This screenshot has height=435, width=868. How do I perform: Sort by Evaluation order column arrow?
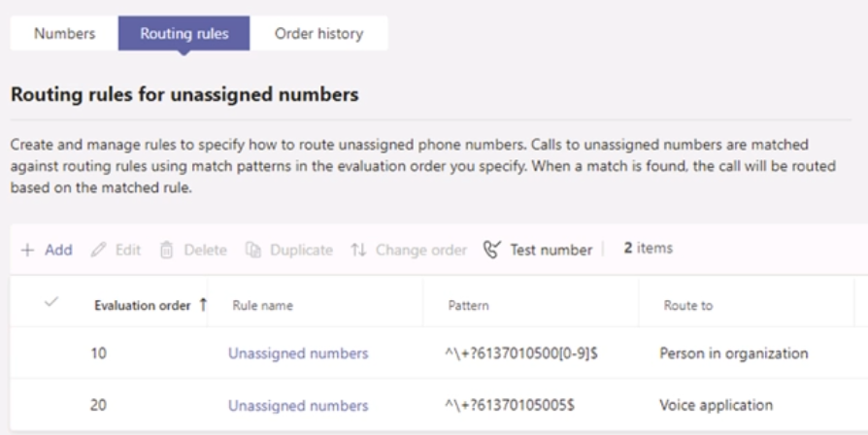point(203,305)
